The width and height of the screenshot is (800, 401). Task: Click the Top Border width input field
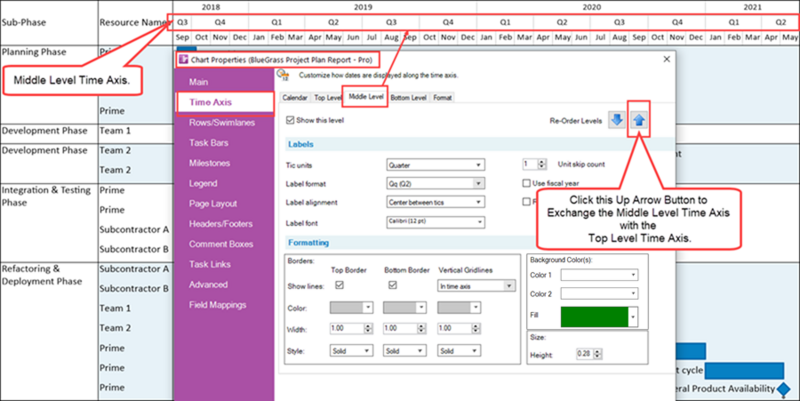[346, 329]
